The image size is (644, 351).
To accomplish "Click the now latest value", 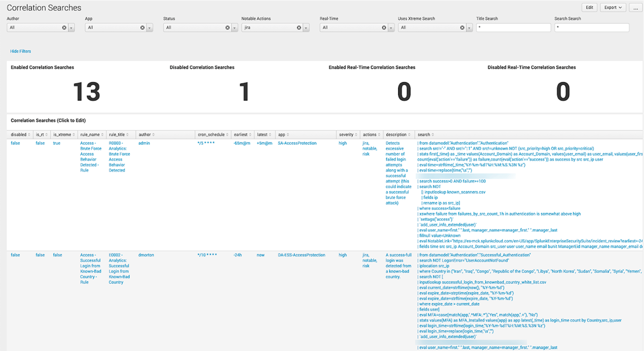I will click(x=261, y=255).
